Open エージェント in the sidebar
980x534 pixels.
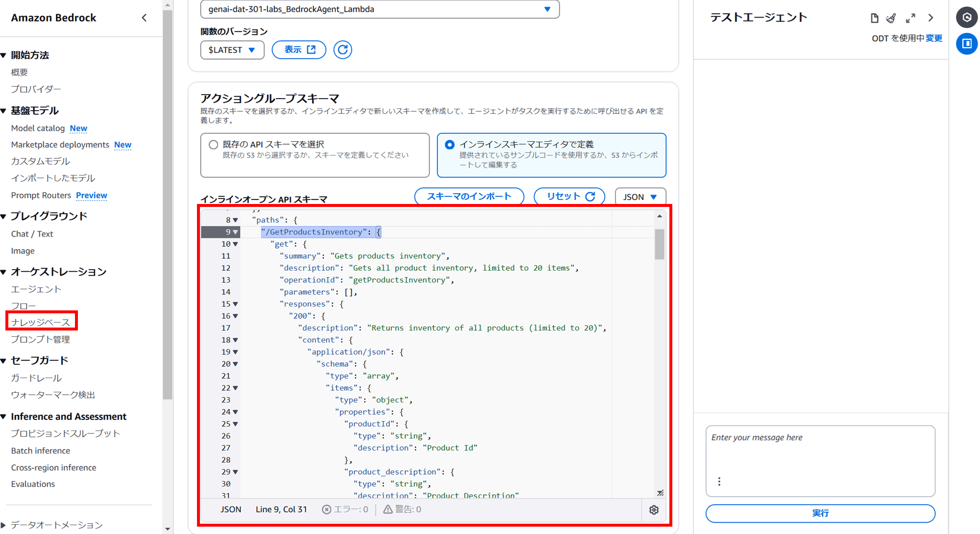[36, 289]
